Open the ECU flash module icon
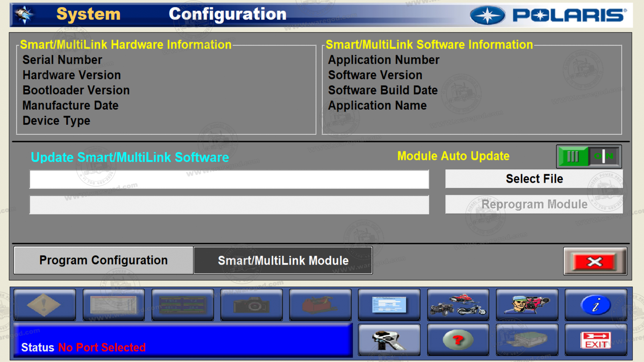The height and width of the screenshot is (362, 644). point(527,340)
